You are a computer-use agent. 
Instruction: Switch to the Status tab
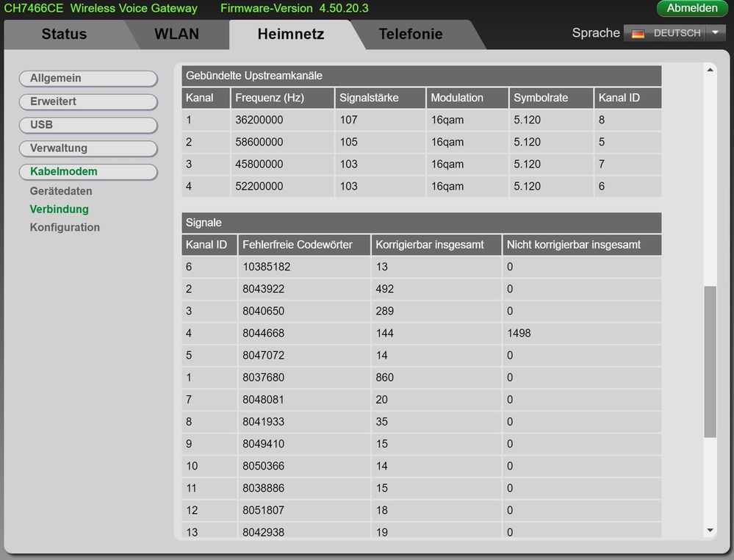64,35
